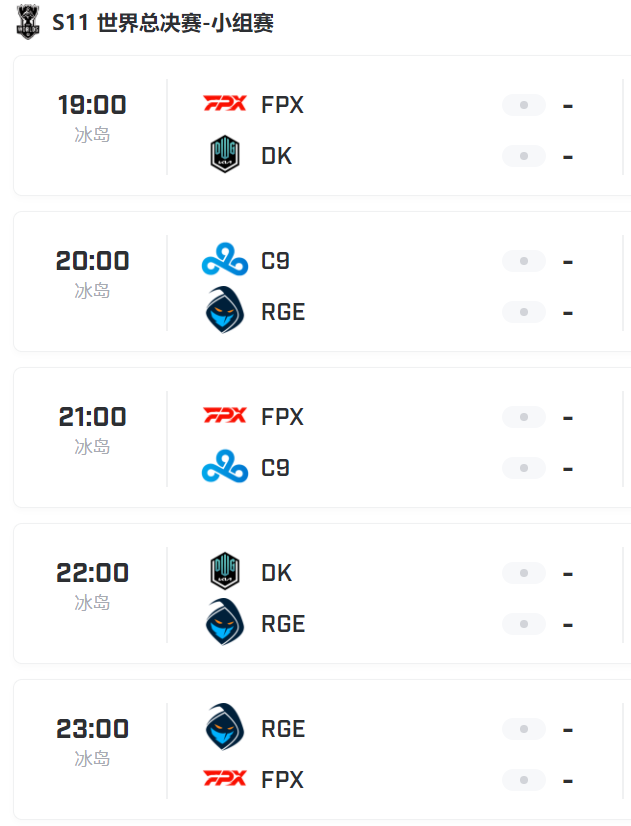Click the FPX logo in the 19:00 match
Viewport: 631px width, 826px height.
coord(224,104)
